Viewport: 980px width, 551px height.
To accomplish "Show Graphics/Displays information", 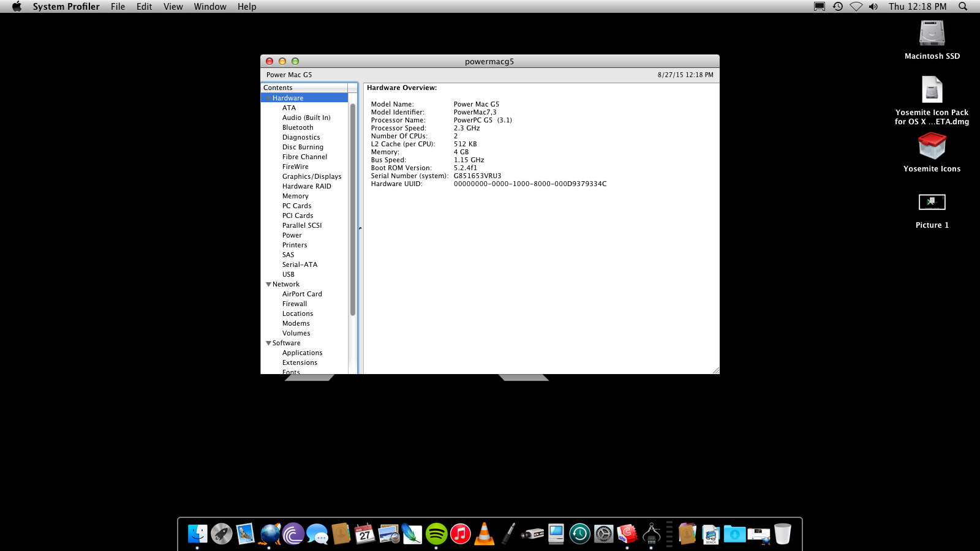I will click(x=312, y=176).
